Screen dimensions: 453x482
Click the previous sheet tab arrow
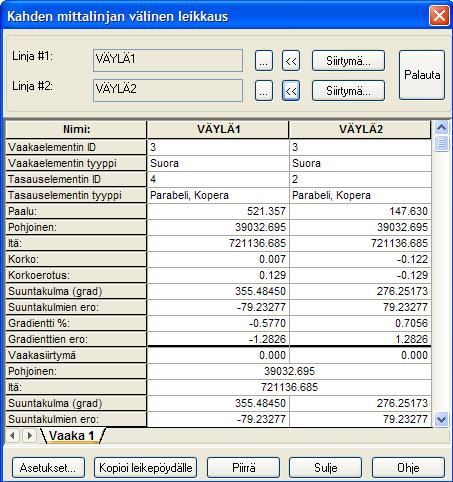coord(13,435)
